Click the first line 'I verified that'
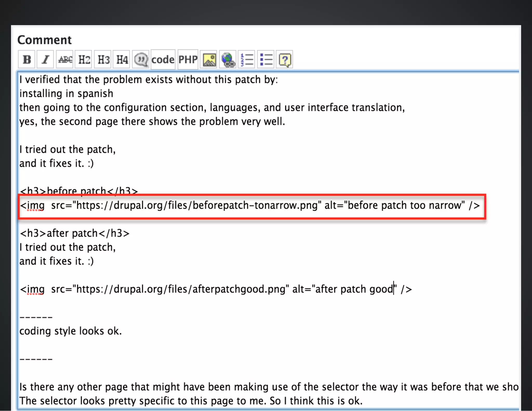The height and width of the screenshot is (411, 532). (149, 79)
